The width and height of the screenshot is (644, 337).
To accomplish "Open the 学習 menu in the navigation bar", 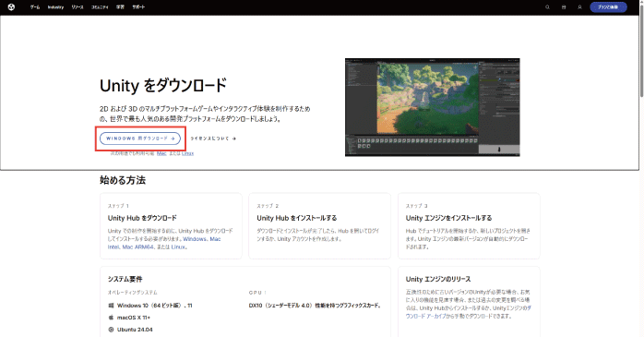I will pos(120,7).
